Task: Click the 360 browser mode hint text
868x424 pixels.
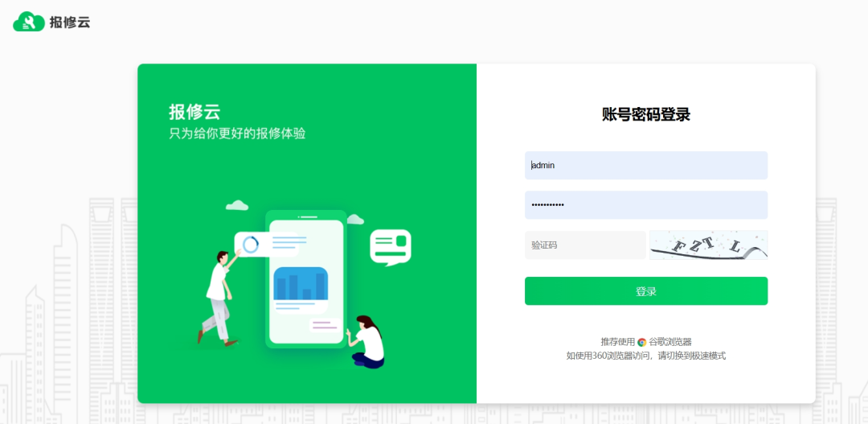Action: tap(646, 356)
